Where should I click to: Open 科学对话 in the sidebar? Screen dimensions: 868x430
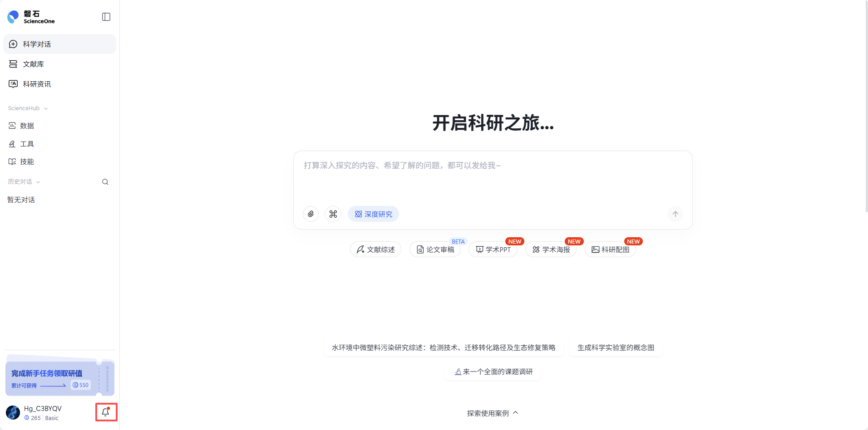[x=59, y=44]
